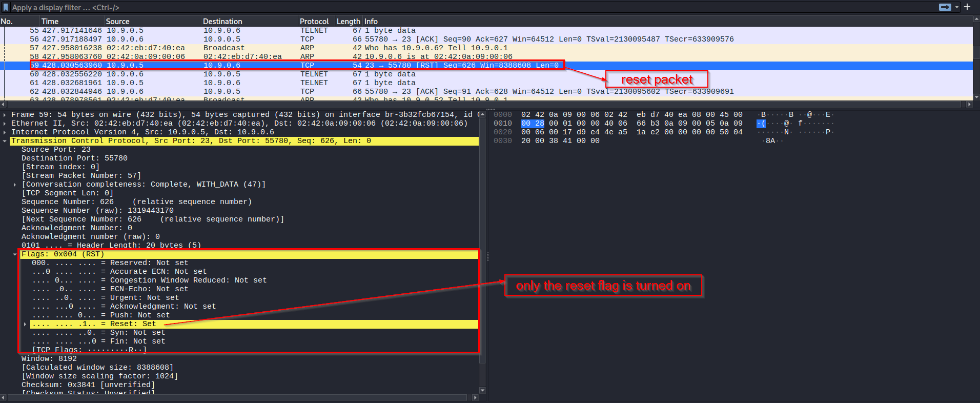This screenshot has width=980, height=403.
Task: Open the recent display filters dropdown
Action: pos(956,7)
